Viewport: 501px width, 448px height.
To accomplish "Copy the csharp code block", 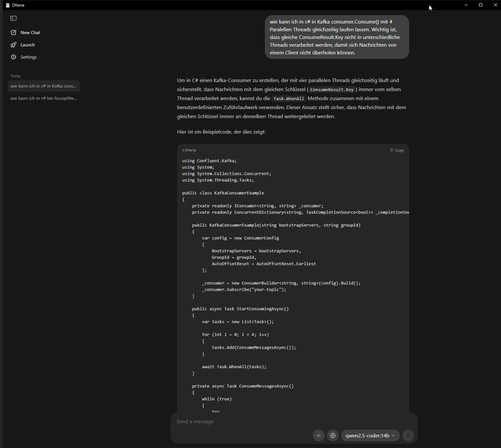I will (397, 150).
